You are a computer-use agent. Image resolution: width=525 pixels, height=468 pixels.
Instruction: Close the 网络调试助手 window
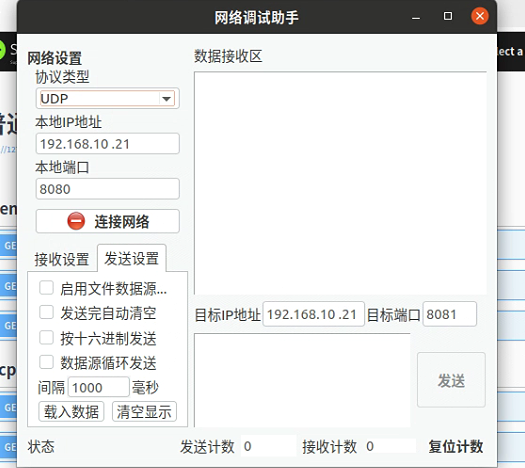tap(479, 16)
